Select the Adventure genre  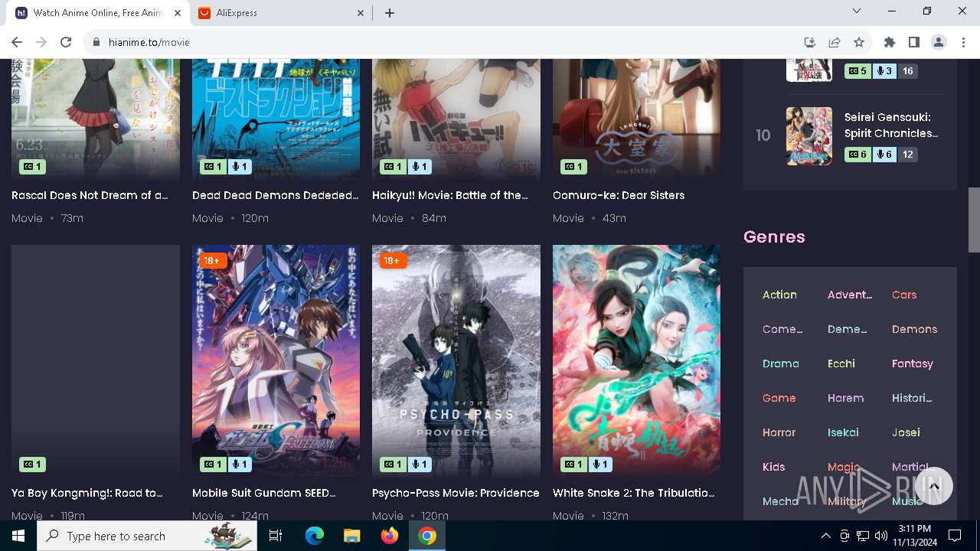(850, 295)
